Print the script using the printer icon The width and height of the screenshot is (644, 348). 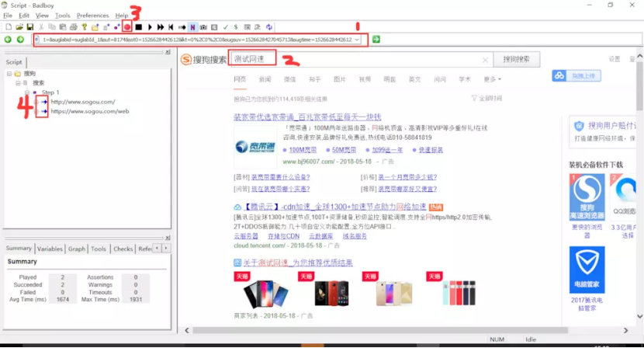74,27
